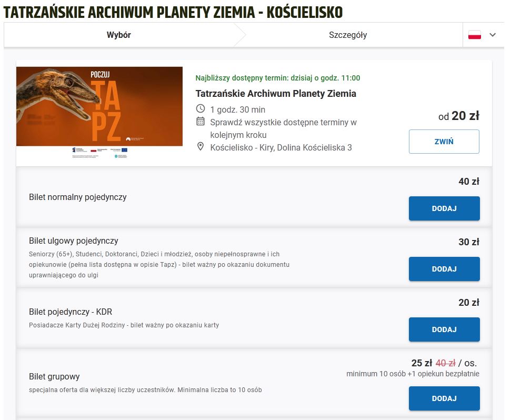Image resolution: width=511 pixels, height=420 pixels.
Task: Click the location pin icon
Action: pos(200,147)
